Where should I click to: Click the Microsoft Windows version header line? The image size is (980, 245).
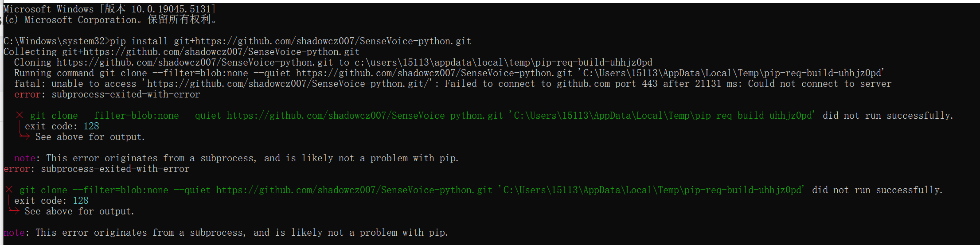coord(109,9)
